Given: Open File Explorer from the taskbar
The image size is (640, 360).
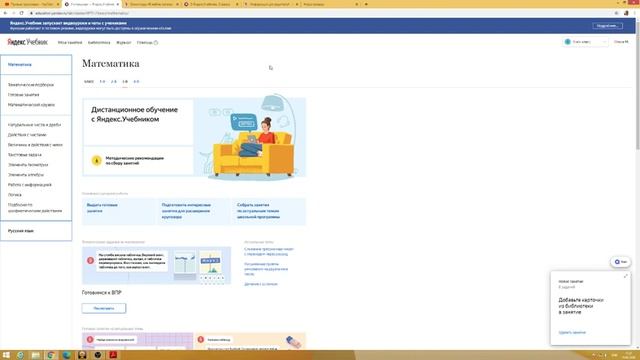Looking at the screenshot, I should [36, 355].
